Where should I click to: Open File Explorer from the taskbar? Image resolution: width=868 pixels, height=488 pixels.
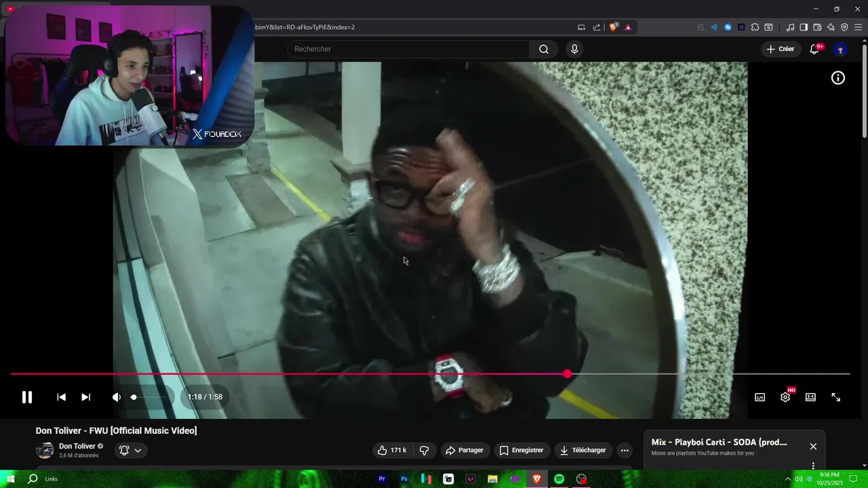point(492,479)
